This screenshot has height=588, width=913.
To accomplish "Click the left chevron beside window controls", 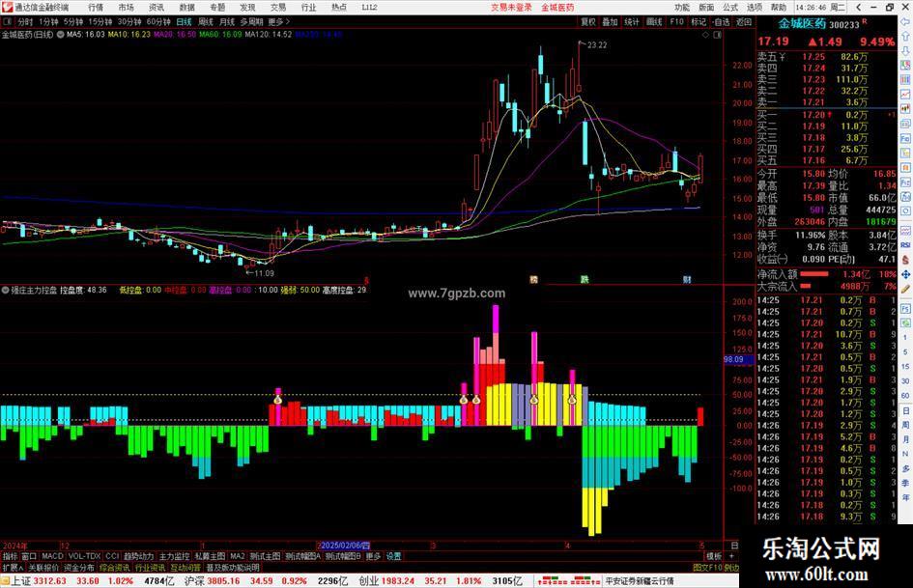I will (858, 7).
